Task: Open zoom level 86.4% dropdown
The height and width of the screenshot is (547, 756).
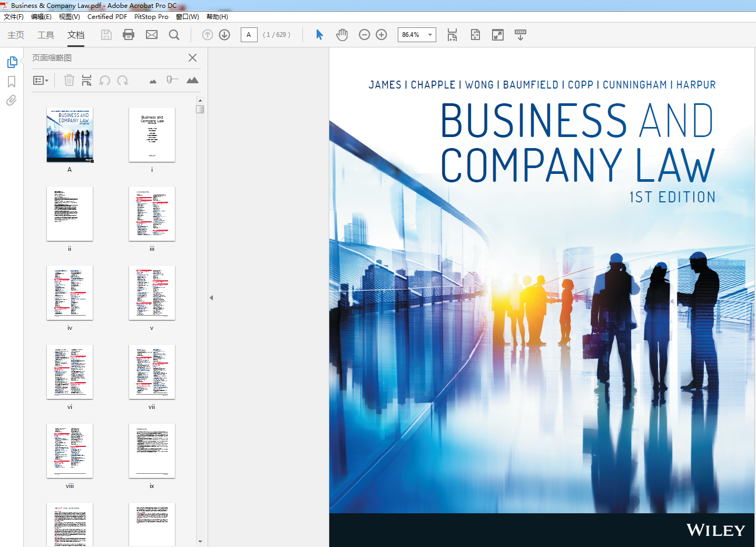Action: point(430,35)
